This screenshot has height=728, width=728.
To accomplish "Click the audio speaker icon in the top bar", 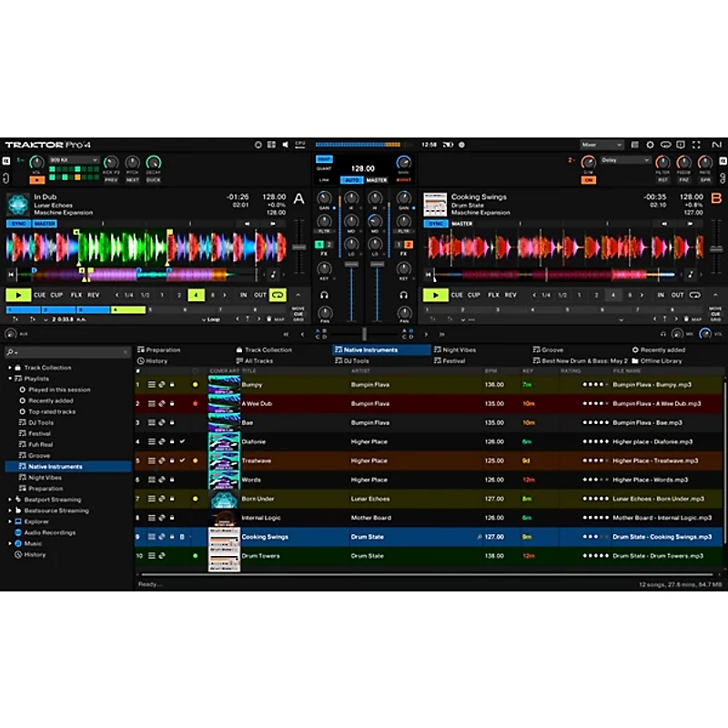I will click(x=284, y=145).
